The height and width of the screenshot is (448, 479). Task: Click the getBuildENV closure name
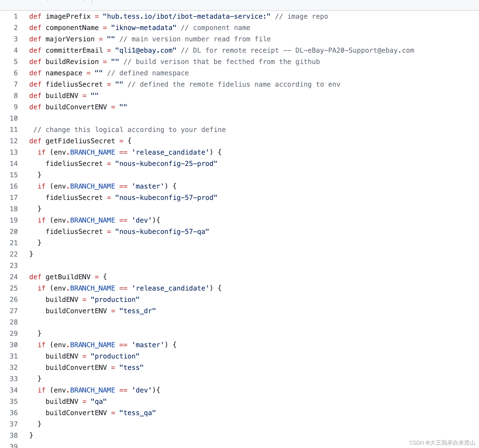[x=68, y=277]
